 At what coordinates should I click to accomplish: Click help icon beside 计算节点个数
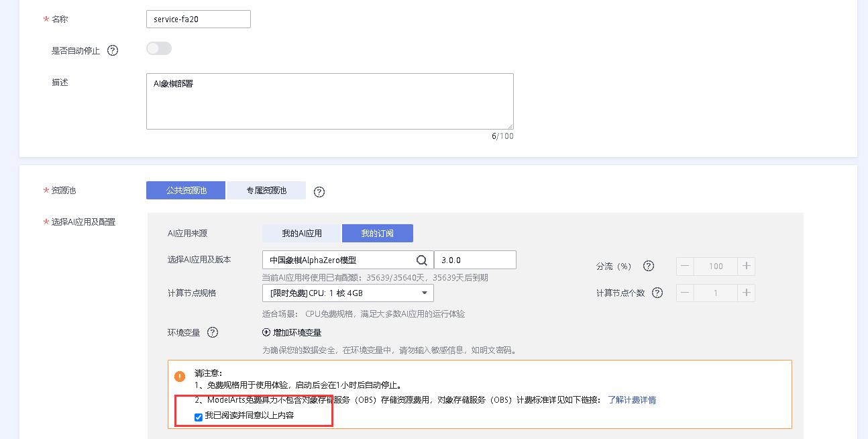(x=657, y=293)
